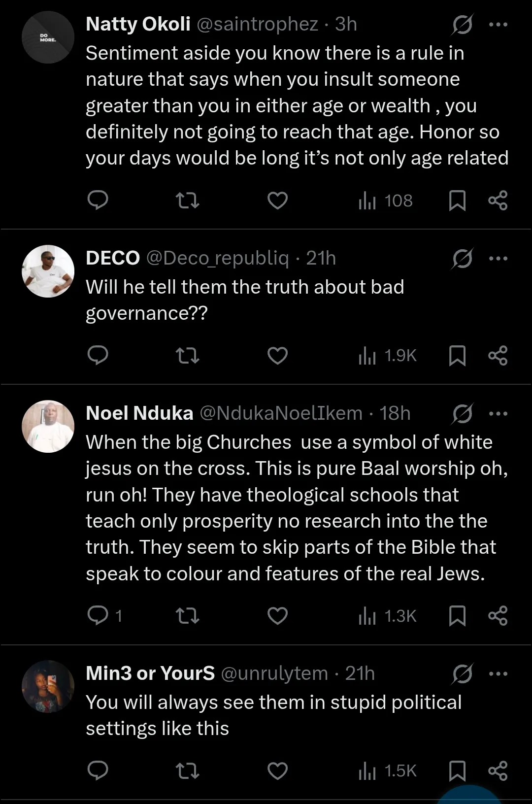Retweet DECO's bad governance tweet

click(187, 356)
